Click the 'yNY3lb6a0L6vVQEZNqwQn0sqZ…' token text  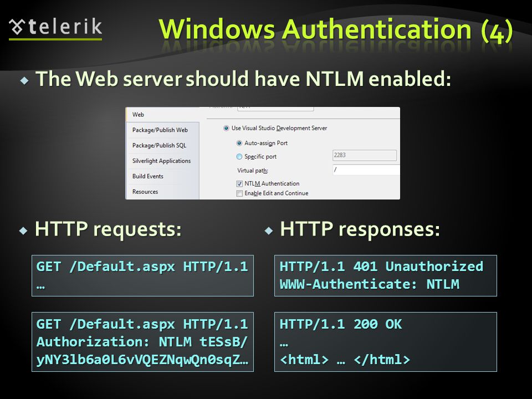[142, 360]
